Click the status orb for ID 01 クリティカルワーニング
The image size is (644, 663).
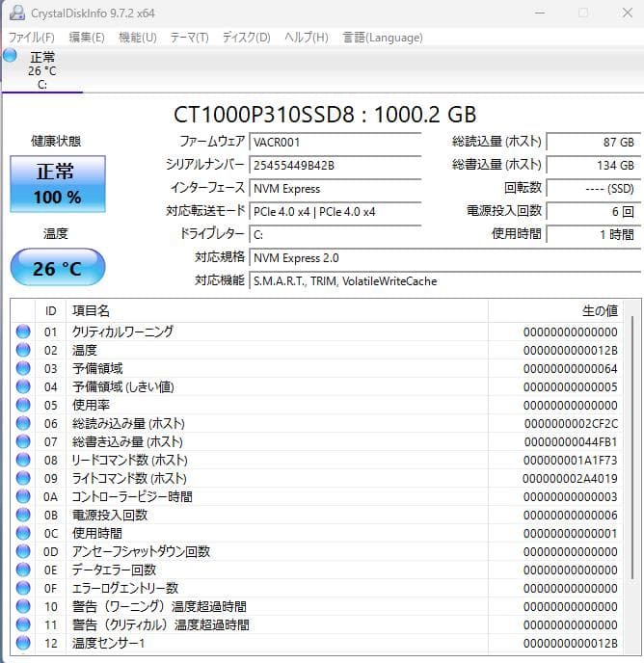coord(23,331)
